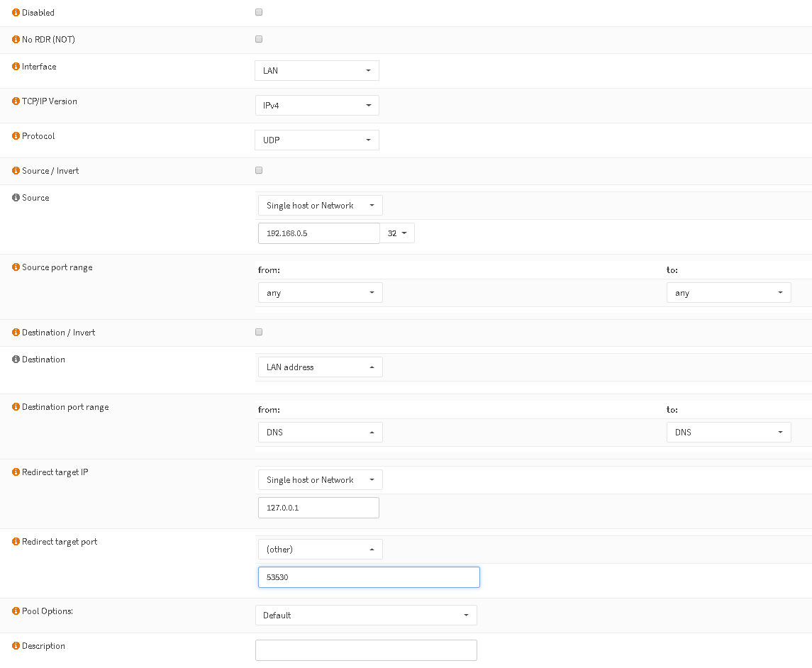
Task: Toggle the Source / Invert checkbox
Action: pyautogui.click(x=259, y=170)
